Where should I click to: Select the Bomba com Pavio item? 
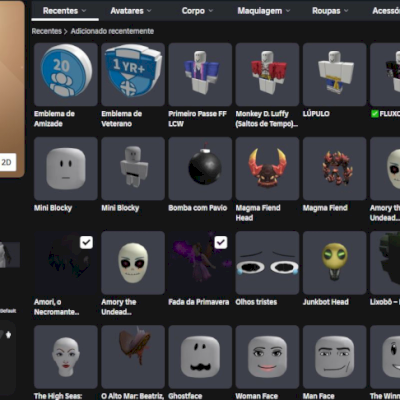(200, 168)
